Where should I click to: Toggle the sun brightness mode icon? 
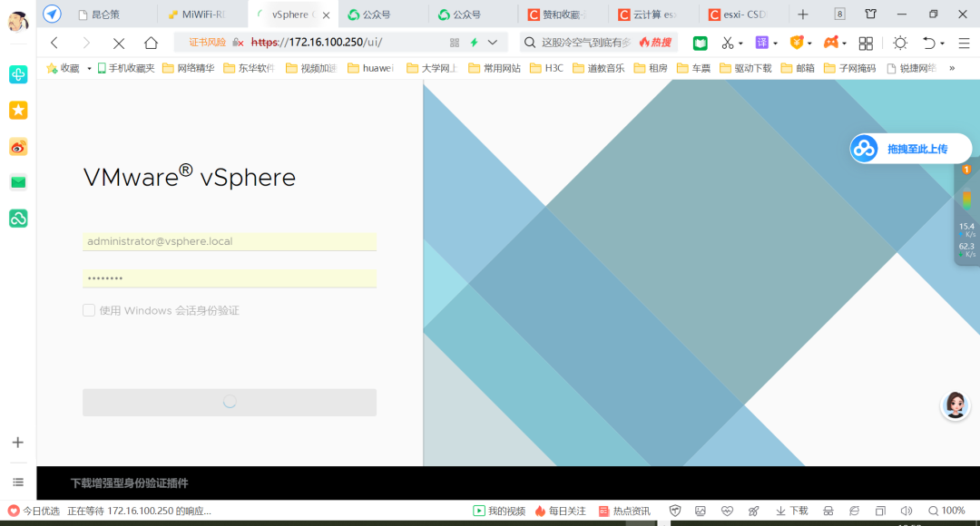900,43
